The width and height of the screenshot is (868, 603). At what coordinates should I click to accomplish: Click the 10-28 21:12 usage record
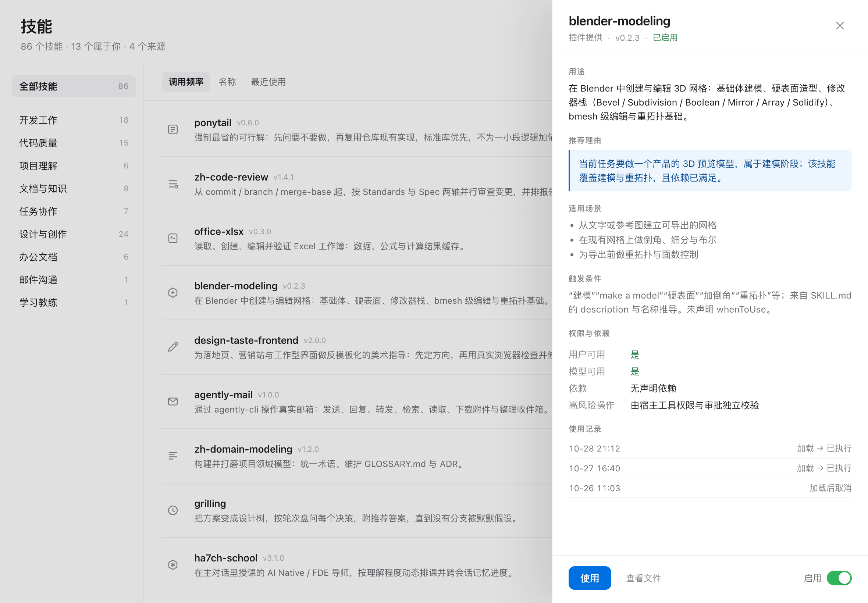click(x=710, y=449)
